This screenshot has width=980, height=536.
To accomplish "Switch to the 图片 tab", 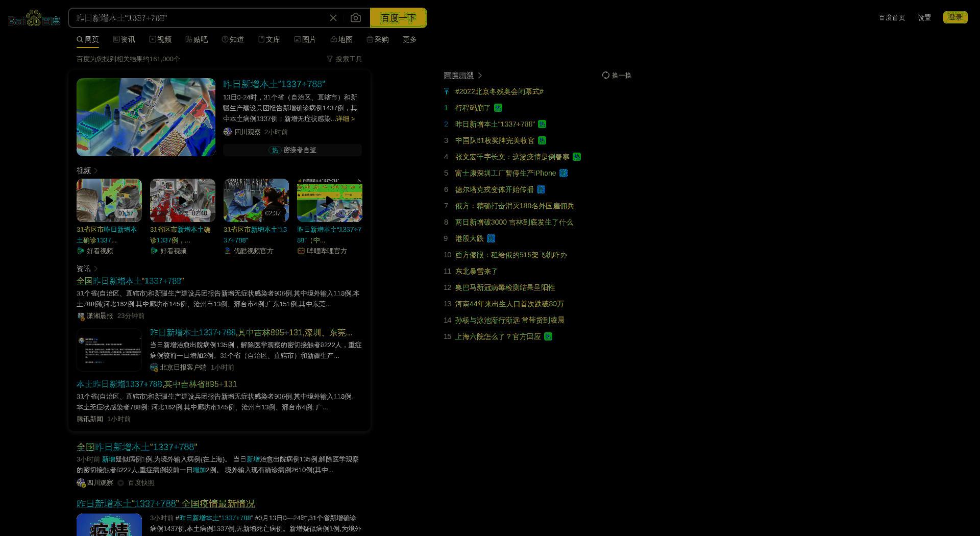I will coord(305,39).
